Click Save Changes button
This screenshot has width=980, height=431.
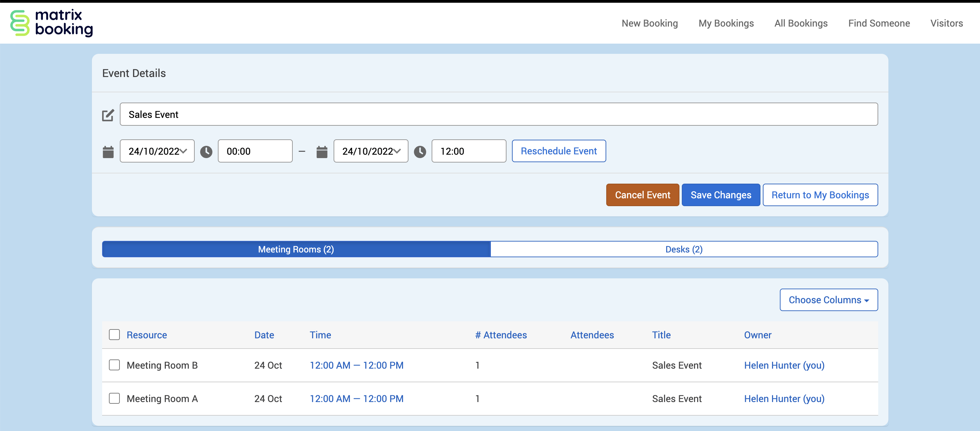pyautogui.click(x=721, y=195)
